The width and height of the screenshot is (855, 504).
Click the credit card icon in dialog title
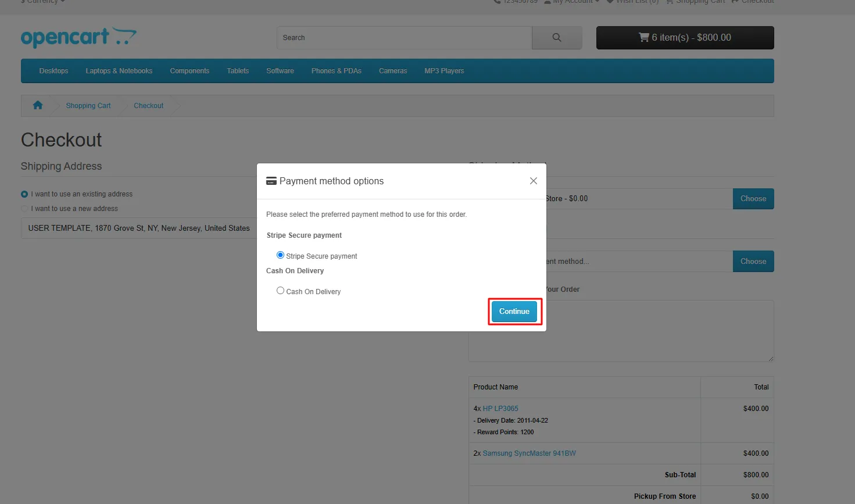(271, 181)
